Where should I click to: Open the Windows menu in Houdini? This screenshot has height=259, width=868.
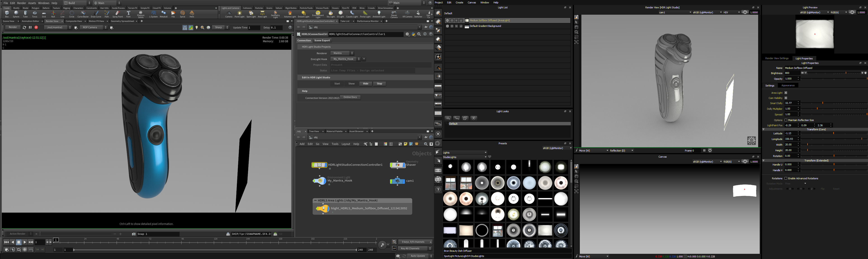coord(44,3)
